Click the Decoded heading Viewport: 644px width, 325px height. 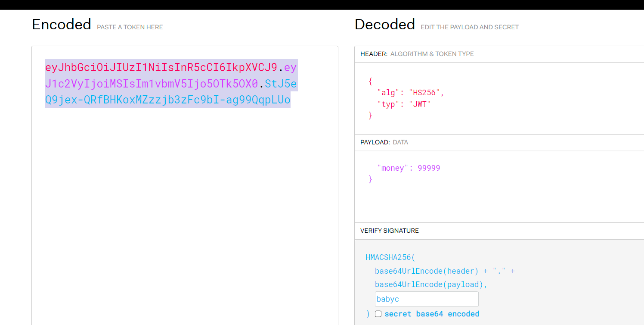click(x=384, y=25)
